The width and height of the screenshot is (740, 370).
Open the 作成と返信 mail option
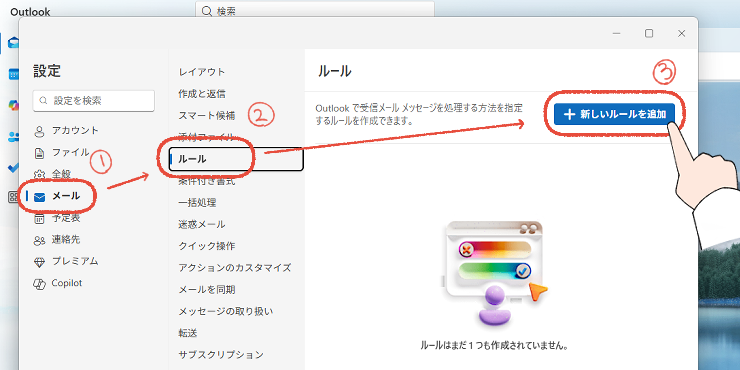pyautogui.click(x=202, y=93)
